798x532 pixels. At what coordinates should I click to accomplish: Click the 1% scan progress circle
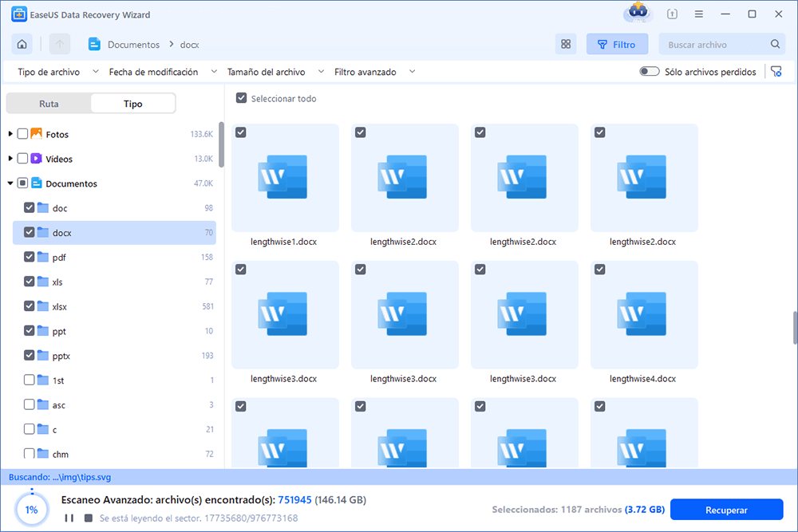coord(32,509)
